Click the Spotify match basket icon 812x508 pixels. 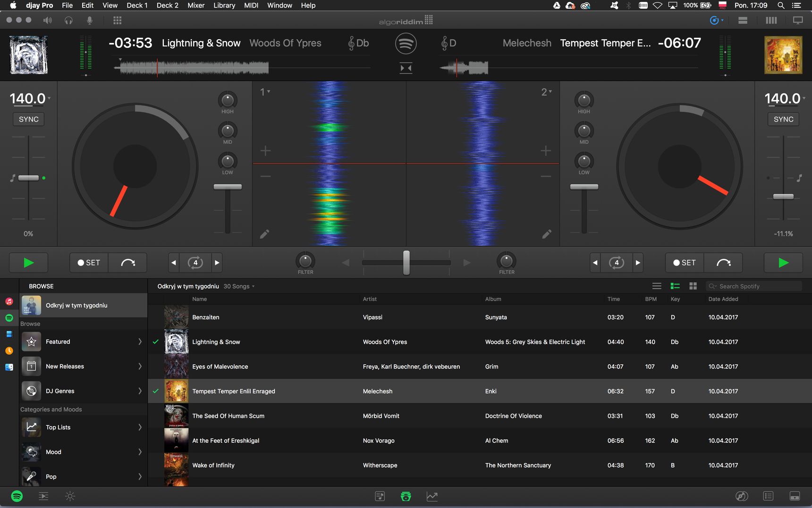406,496
